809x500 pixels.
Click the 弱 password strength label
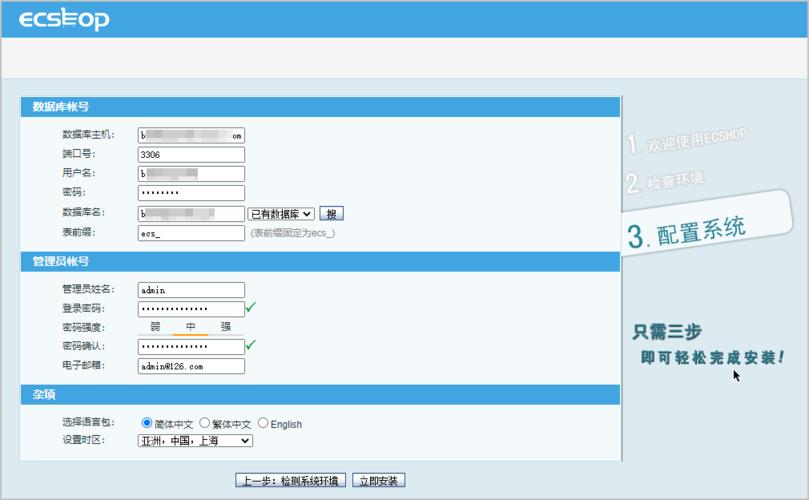(155, 327)
